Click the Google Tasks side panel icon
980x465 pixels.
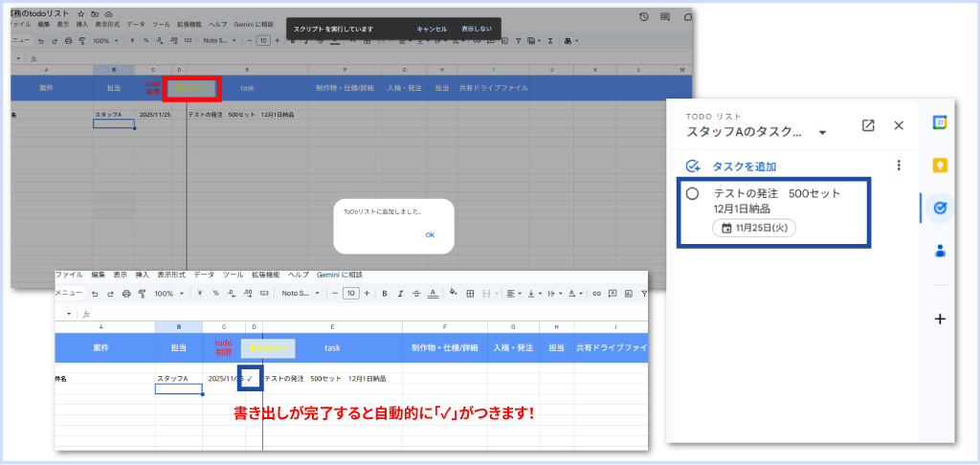tap(939, 208)
